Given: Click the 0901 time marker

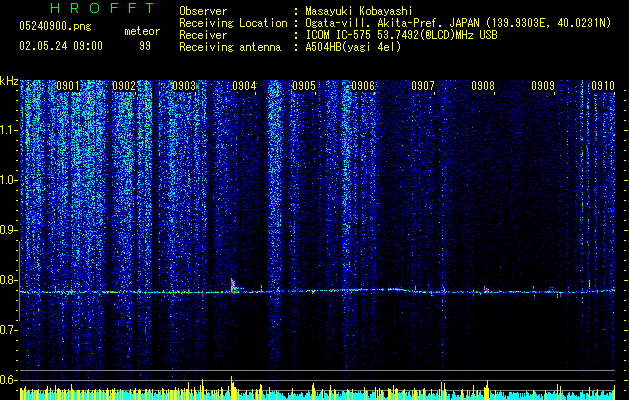Looking at the screenshot, I should [68, 86].
